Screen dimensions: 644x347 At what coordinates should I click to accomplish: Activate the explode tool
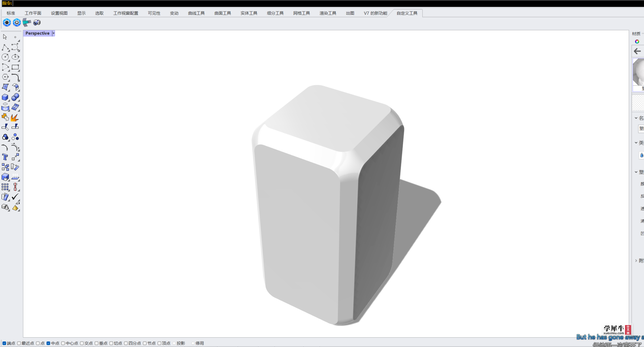tap(15, 117)
